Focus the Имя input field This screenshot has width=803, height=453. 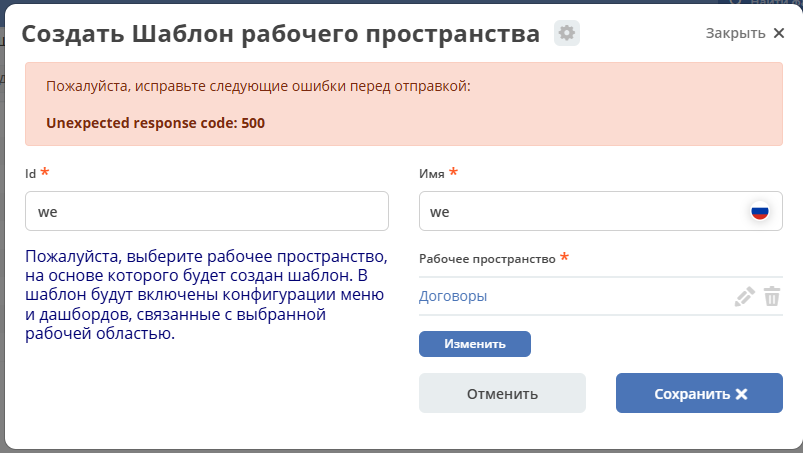point(580,212)
